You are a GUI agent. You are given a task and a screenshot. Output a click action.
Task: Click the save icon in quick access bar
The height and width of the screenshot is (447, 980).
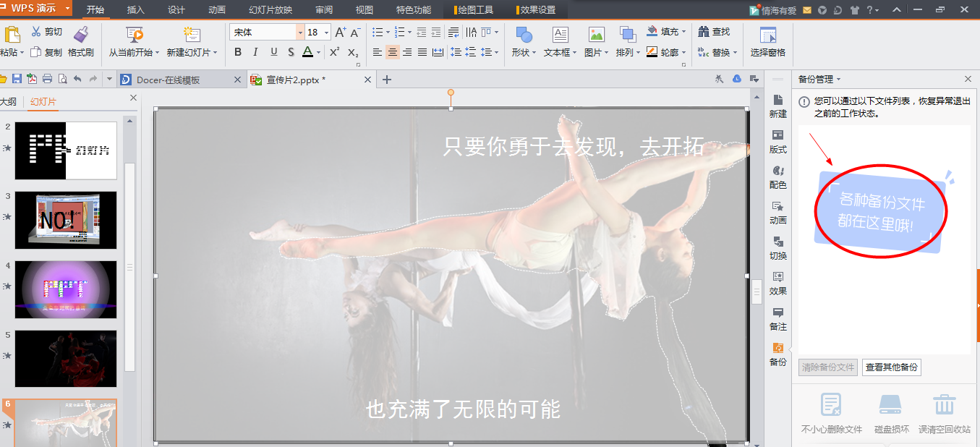point(17,79)
